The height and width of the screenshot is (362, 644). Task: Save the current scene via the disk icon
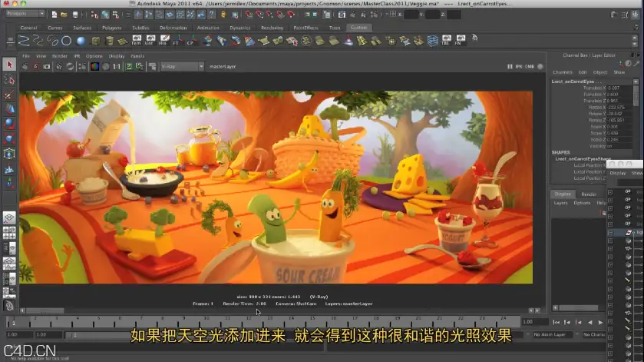(x=75, y=15)
